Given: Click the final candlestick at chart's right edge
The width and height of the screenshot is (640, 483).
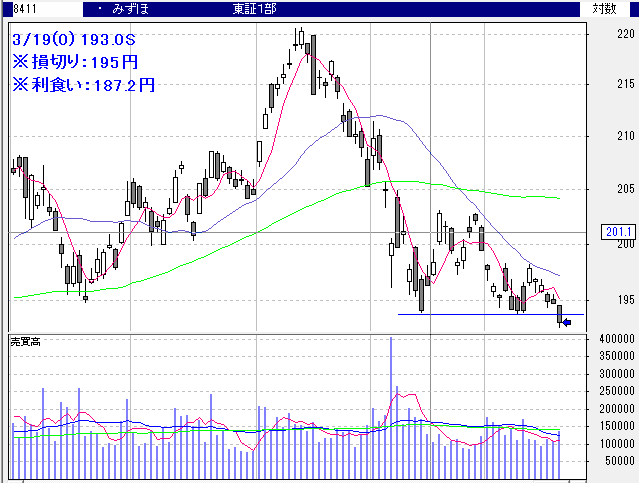Looking at the screenshot, I should tap(560, 315).
